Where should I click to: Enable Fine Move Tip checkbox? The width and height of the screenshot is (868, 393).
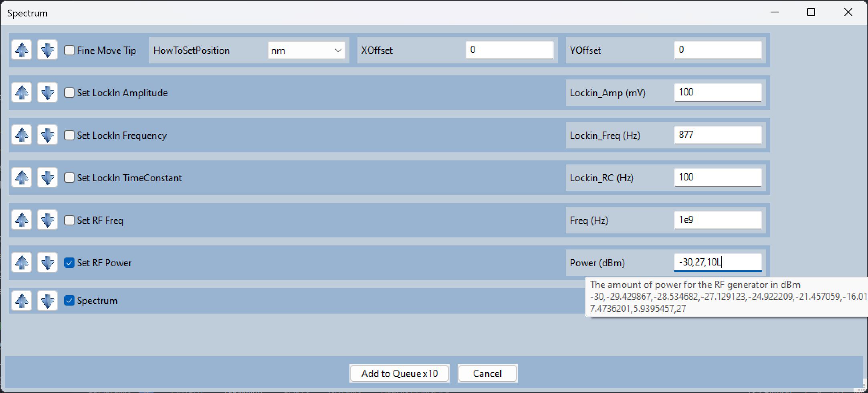pos(69,50)
